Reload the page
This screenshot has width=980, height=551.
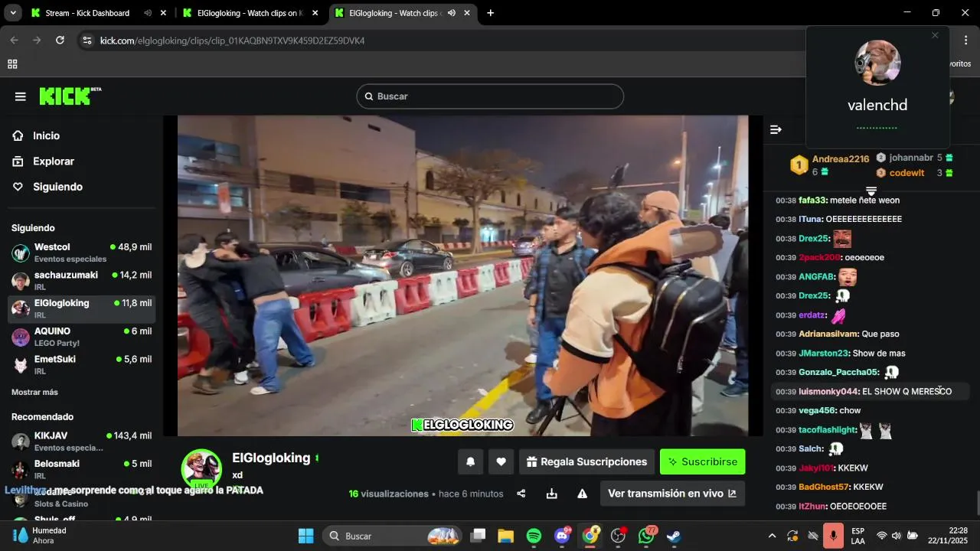click(x=60, y=41)
